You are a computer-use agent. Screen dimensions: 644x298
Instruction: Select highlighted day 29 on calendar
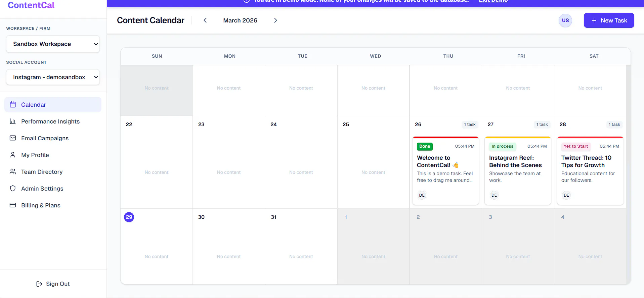coord(129,217)
